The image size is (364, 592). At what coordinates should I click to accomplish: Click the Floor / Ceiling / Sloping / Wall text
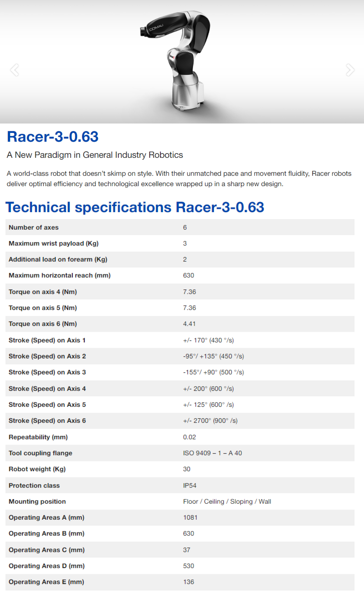[x=227, y=501]
